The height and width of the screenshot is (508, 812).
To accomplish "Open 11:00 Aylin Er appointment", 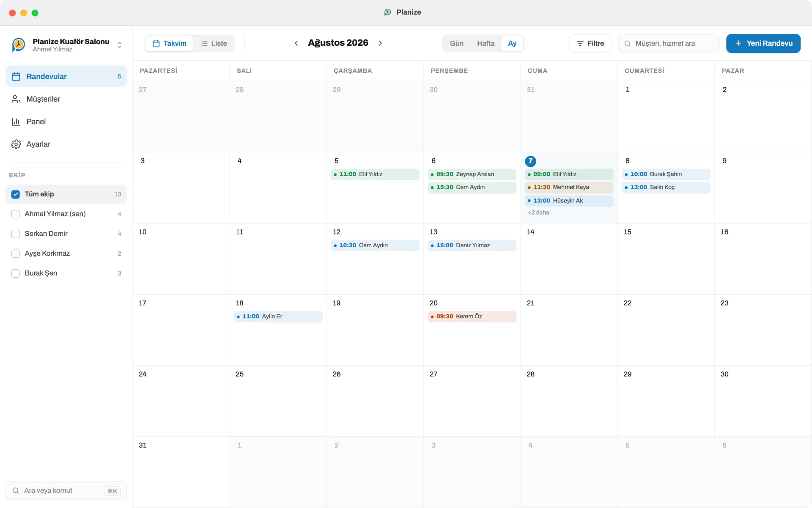I will (278, 316).
